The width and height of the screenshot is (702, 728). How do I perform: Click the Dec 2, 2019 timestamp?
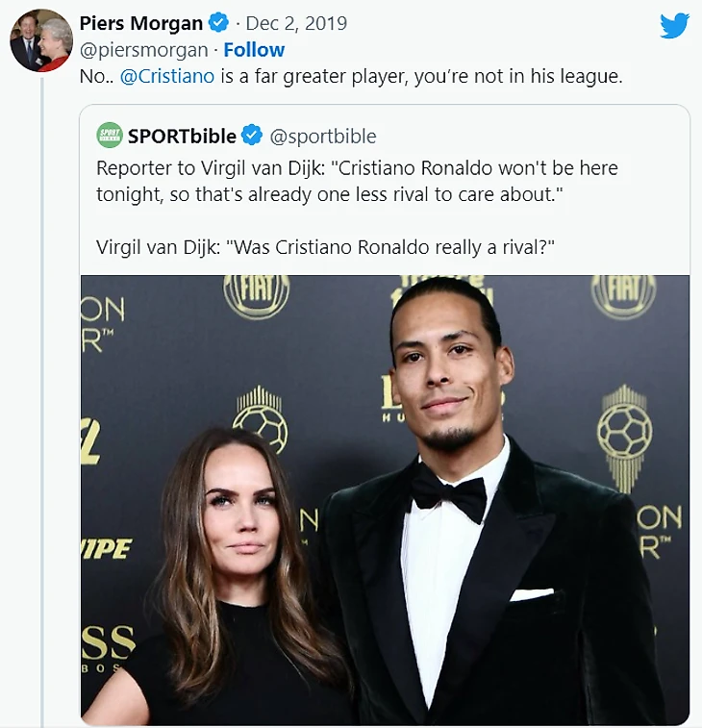[296, 23]
